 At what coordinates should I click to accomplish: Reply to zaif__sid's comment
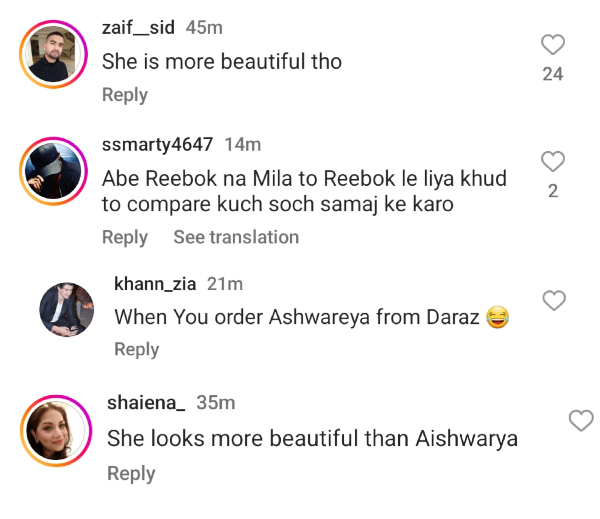point(125,95)
